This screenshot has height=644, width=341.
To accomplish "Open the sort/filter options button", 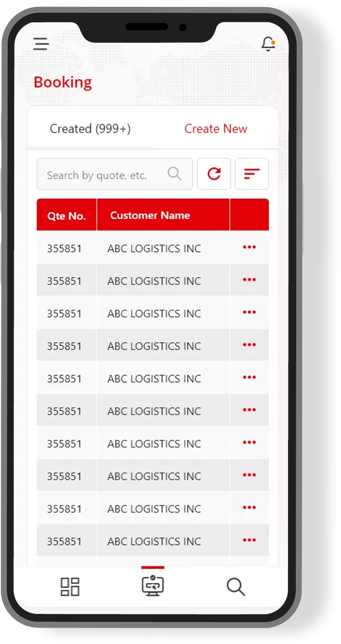I will [252, 174].
